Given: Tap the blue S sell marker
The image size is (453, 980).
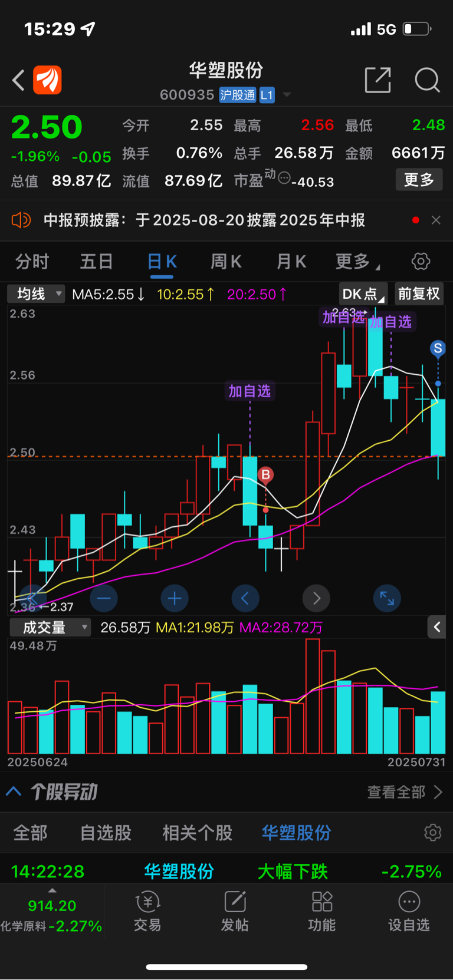Looking at the screenshot, I should 438,348.
